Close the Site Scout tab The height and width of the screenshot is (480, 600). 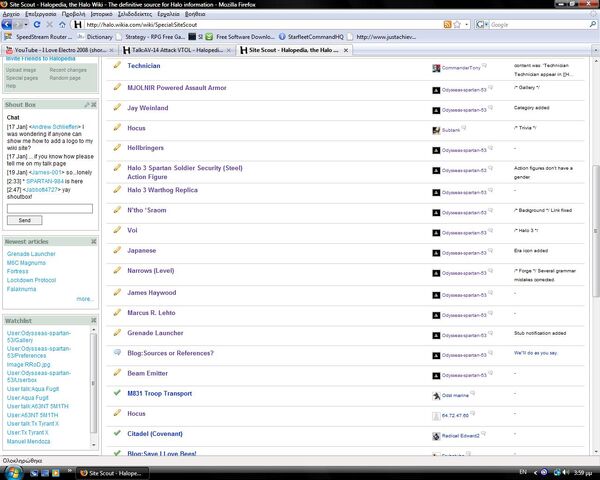(346, 50)
